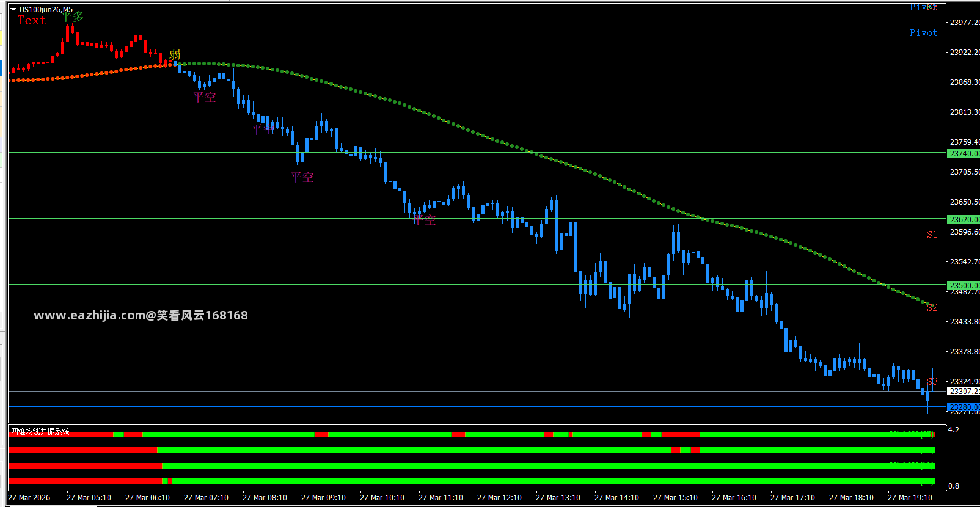
Task: Open the chart menu arrow beside US100jun26,M5
Action: click(13, 9)
